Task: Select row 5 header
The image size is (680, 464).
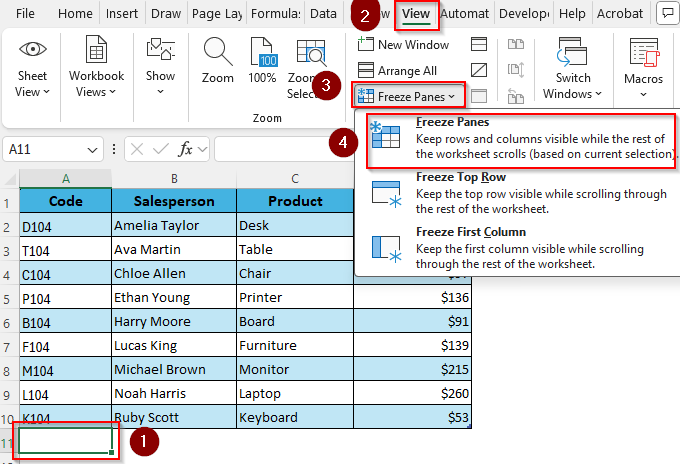Action: click(x=8, y=298)
